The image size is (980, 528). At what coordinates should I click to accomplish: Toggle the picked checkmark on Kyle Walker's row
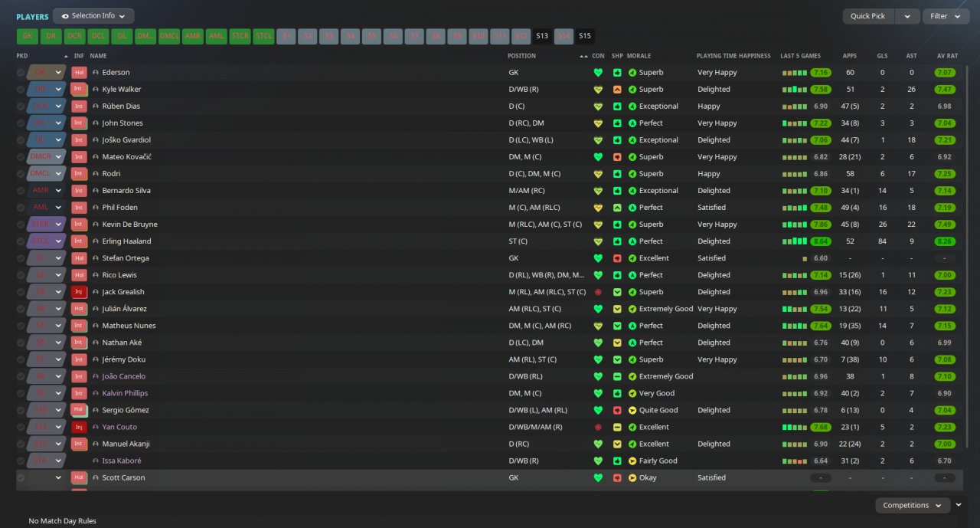tap(21, 90)
